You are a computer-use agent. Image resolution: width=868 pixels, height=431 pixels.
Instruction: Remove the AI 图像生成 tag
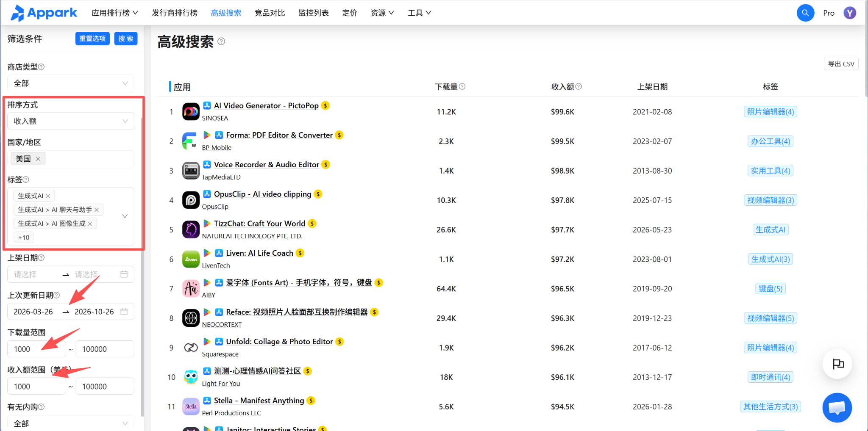click(x=90, y=224)
